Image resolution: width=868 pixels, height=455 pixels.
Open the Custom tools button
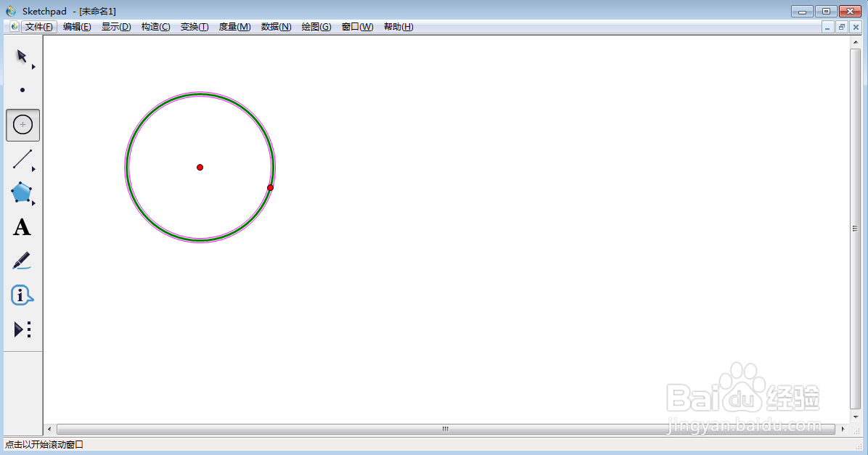click(22, 330)
